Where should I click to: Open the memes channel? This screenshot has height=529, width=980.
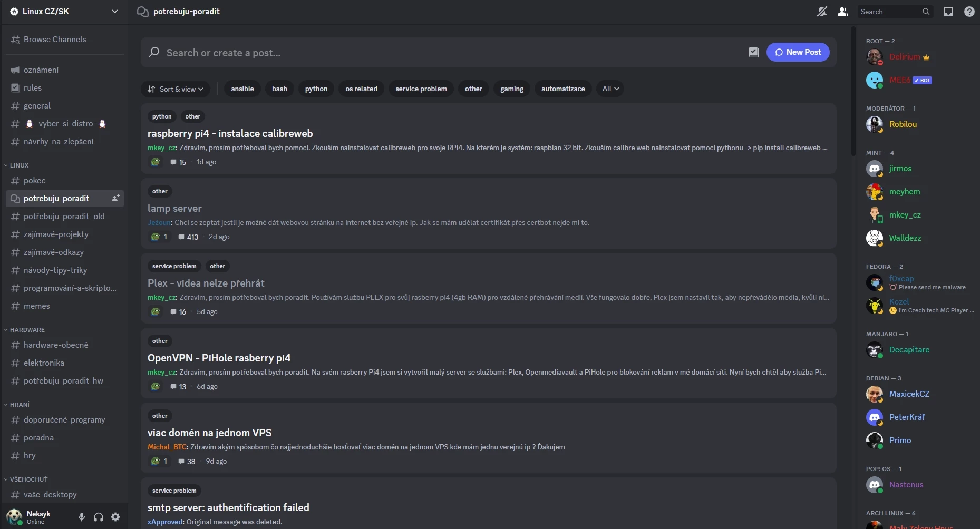pos(64,306)
